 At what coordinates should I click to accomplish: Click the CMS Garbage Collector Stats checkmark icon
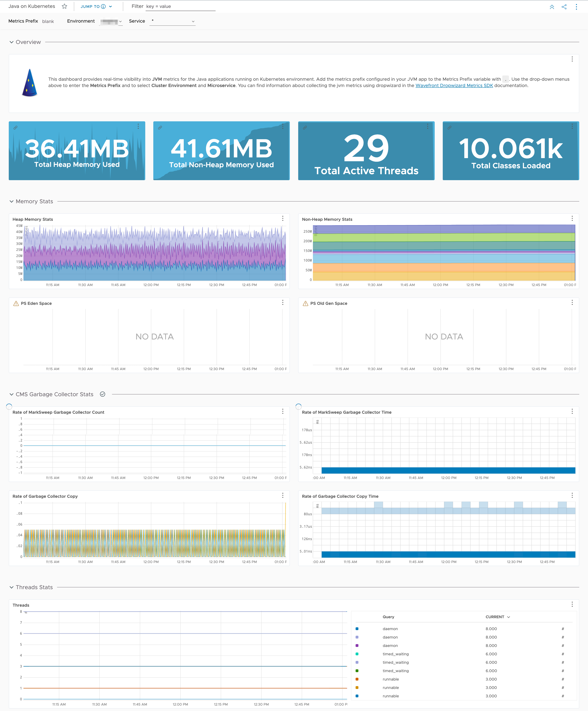(104, 394)
